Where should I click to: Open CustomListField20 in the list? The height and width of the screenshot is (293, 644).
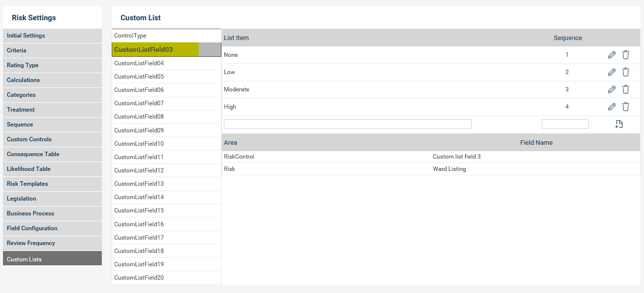tap(166, 278)
